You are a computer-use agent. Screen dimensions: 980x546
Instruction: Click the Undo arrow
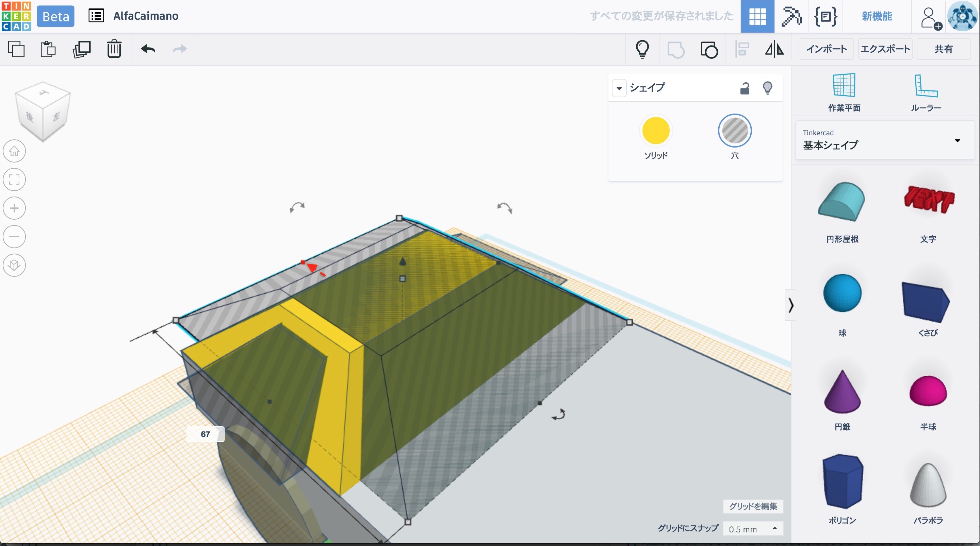click(148, 49)
